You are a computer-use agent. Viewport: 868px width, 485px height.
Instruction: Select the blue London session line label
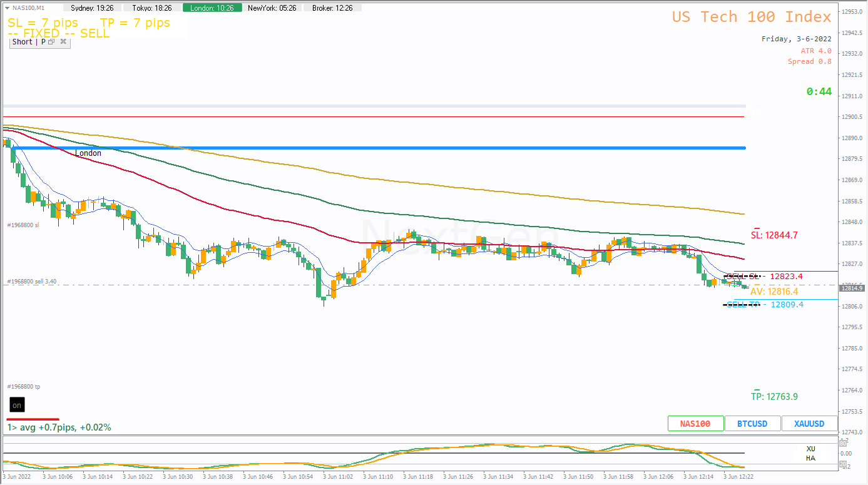[88, 153]
